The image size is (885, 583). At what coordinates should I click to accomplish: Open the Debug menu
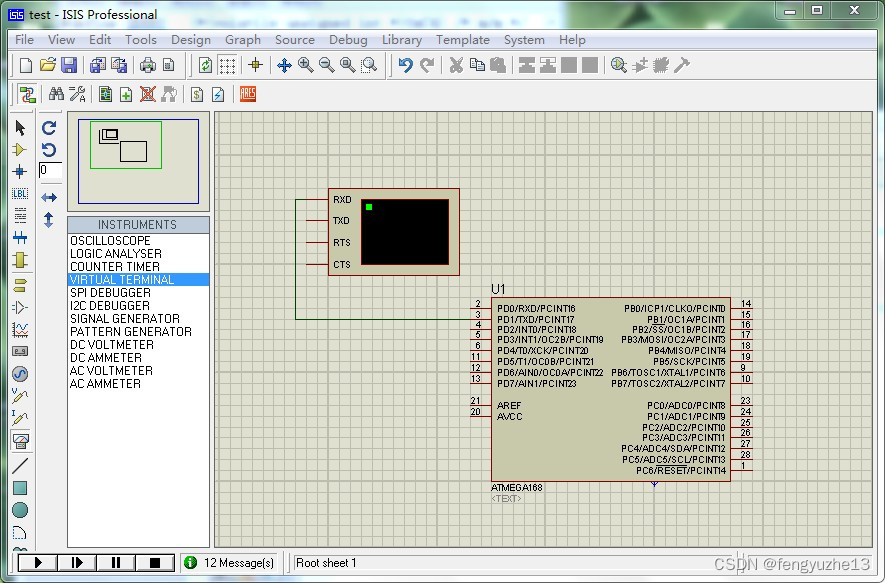point(348,40)
